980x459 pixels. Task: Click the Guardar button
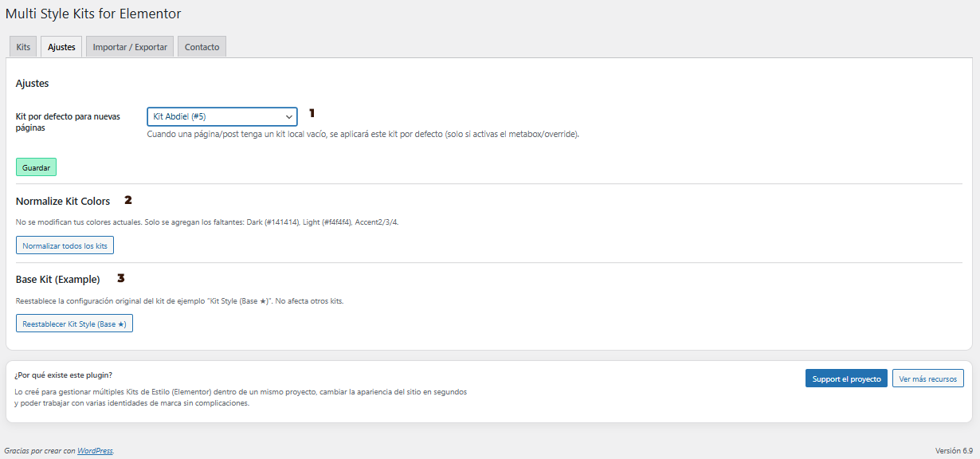coord(36,167)
